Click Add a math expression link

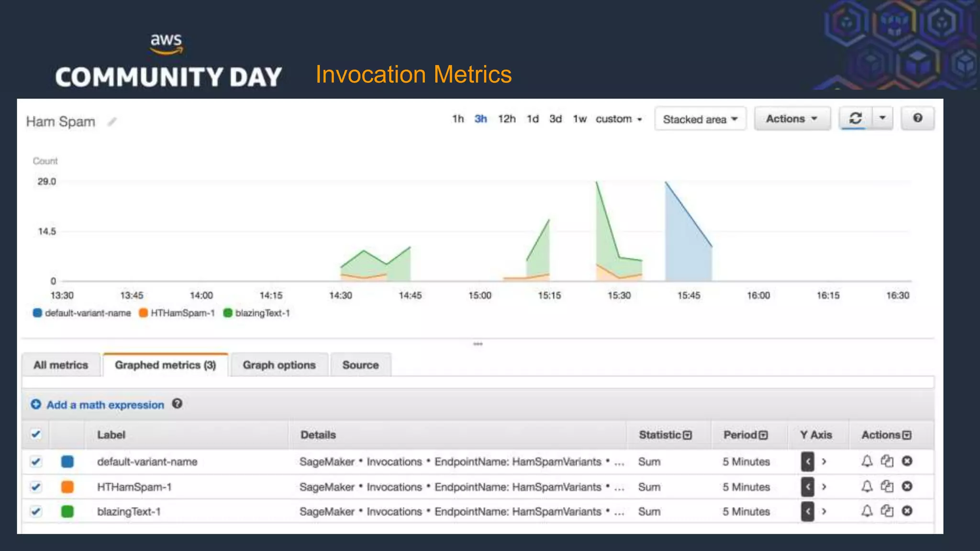105,405
